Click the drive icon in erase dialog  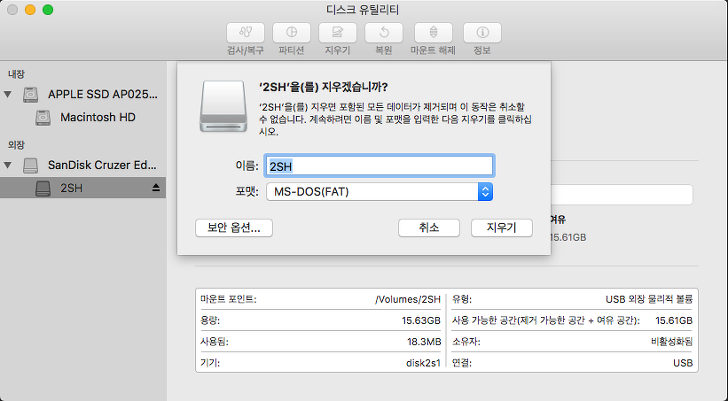point(223,106)
